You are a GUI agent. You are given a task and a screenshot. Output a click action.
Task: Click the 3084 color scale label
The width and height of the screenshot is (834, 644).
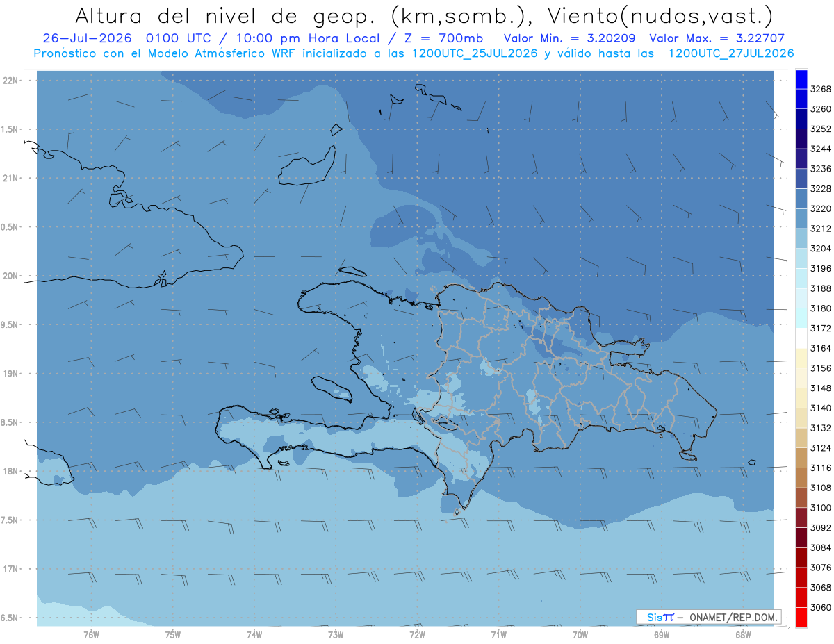(x=821, y=547)
